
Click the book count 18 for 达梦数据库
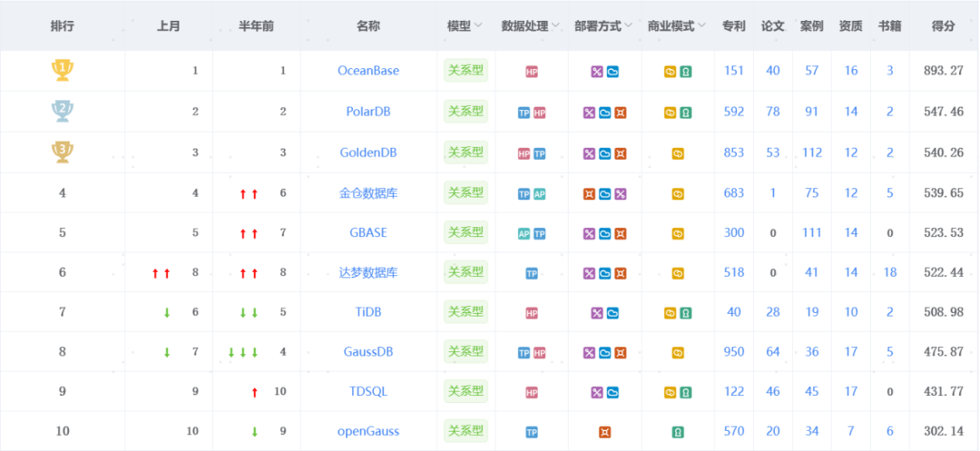tap(890, 272)
